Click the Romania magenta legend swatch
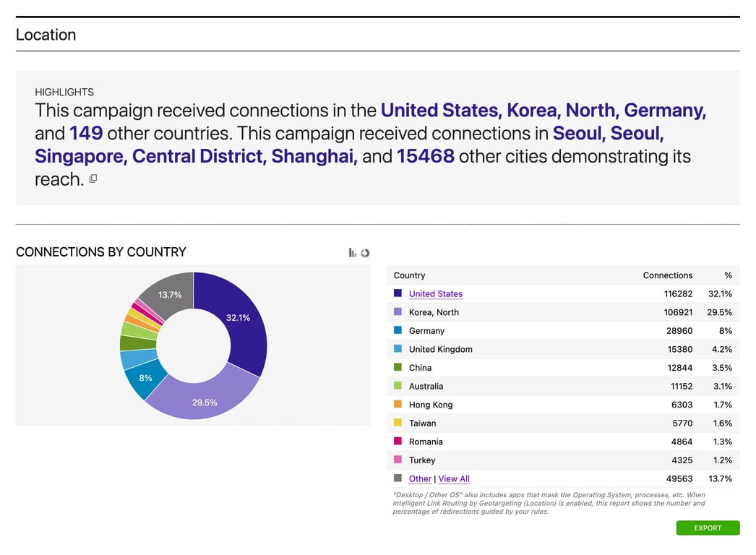 398,442
